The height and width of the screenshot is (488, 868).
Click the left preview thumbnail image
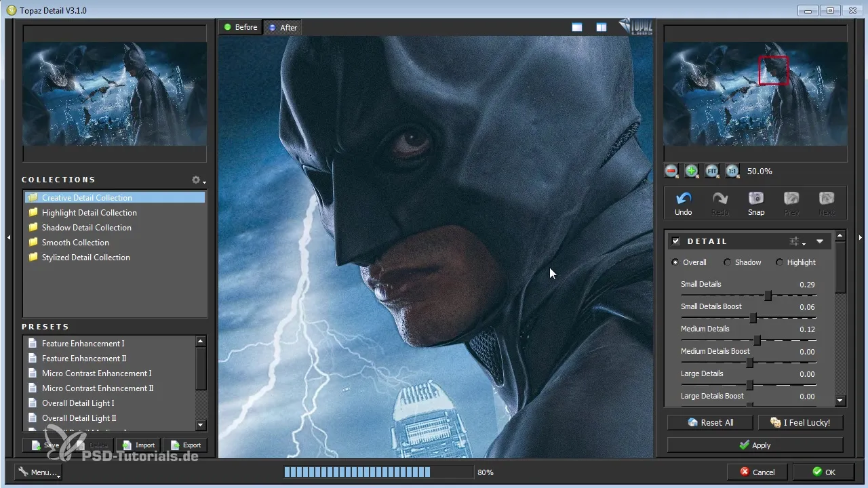(115, 94)
